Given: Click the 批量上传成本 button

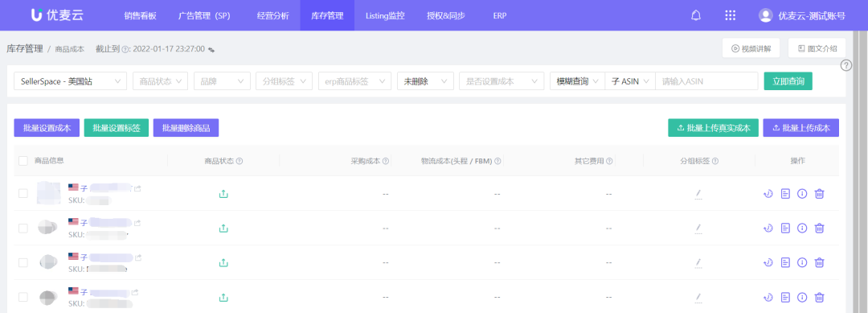Looking at the screenshot, I should click(x=801, y=127).
